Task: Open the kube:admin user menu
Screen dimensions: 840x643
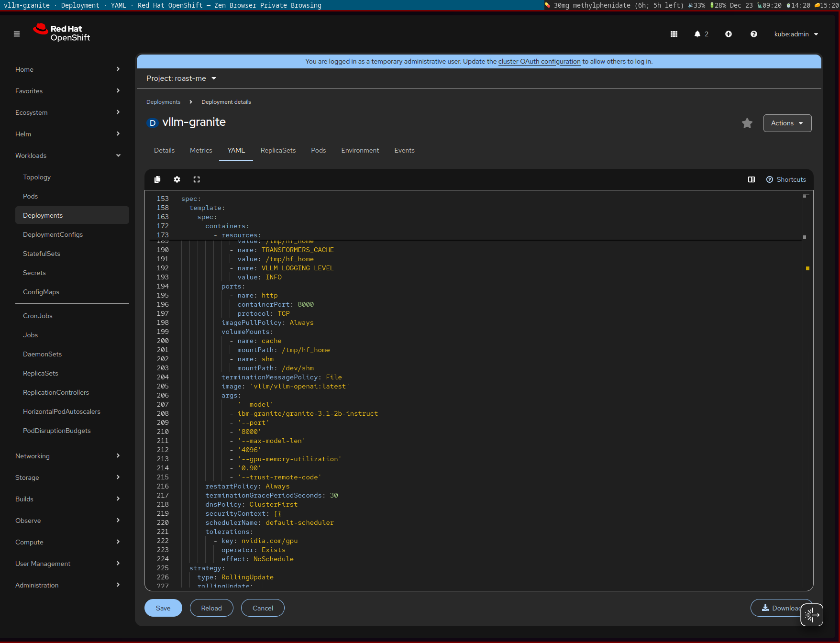Action: tap(796, 34)
